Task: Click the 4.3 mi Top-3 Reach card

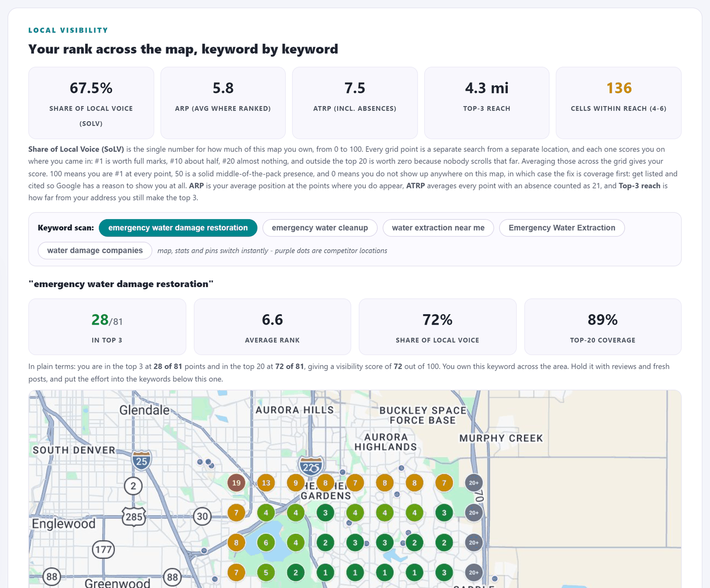Action: (487, 103)
